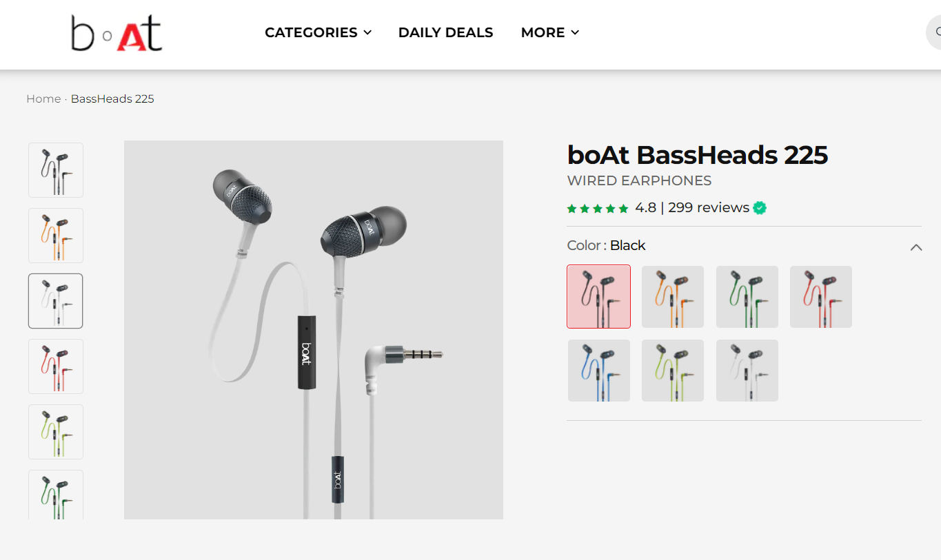Screen dimensions: 941x560
Task: Choose the blue color option swatch
Action: click(599, 371)
